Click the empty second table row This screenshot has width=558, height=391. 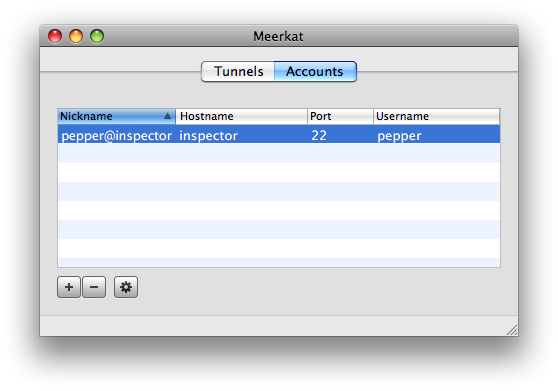[x=279, y=153]
